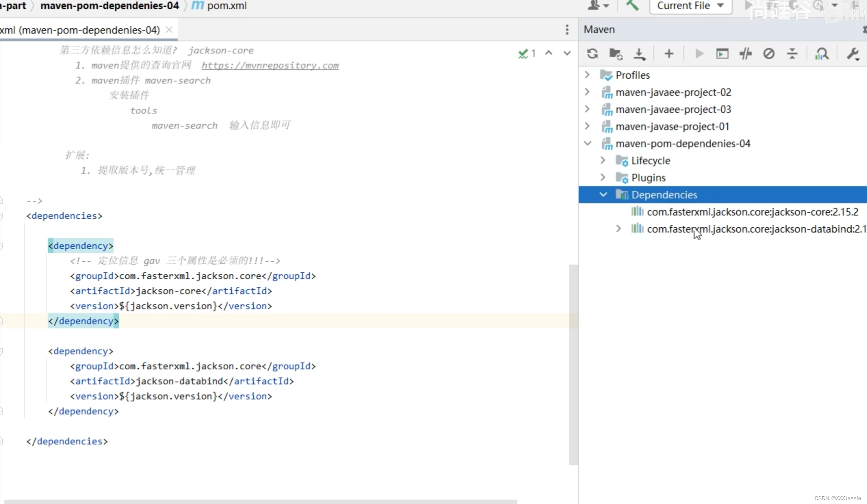This screenshot has width=867, height=504.
Task: Click the Maven download dependencies icon
Action: (x=640, y=54)
